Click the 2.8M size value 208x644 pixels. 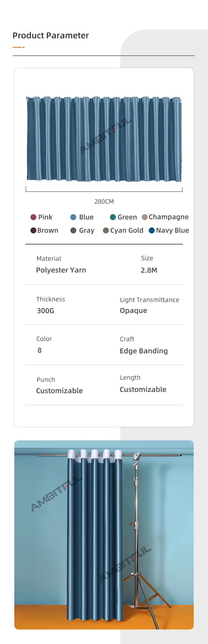point(149,270)
